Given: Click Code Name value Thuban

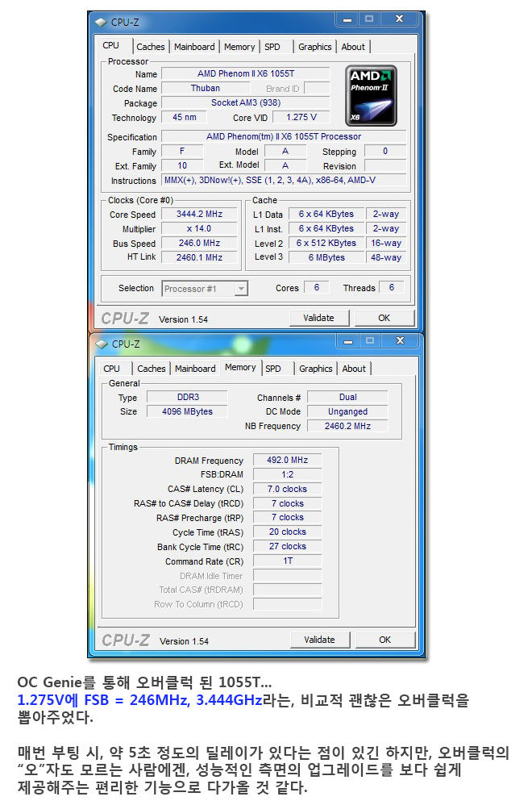Looking at the screenshot, I should [206, 88].
